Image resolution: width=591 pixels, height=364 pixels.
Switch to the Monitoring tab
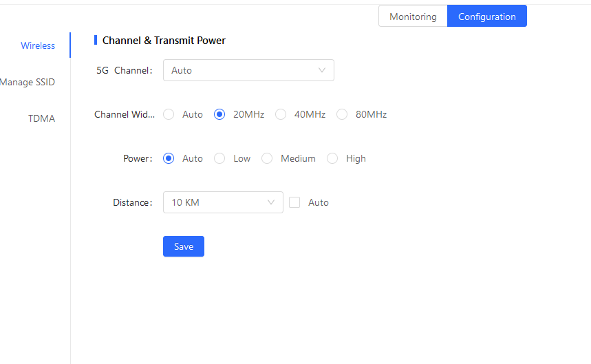click(x=413, y=17)
